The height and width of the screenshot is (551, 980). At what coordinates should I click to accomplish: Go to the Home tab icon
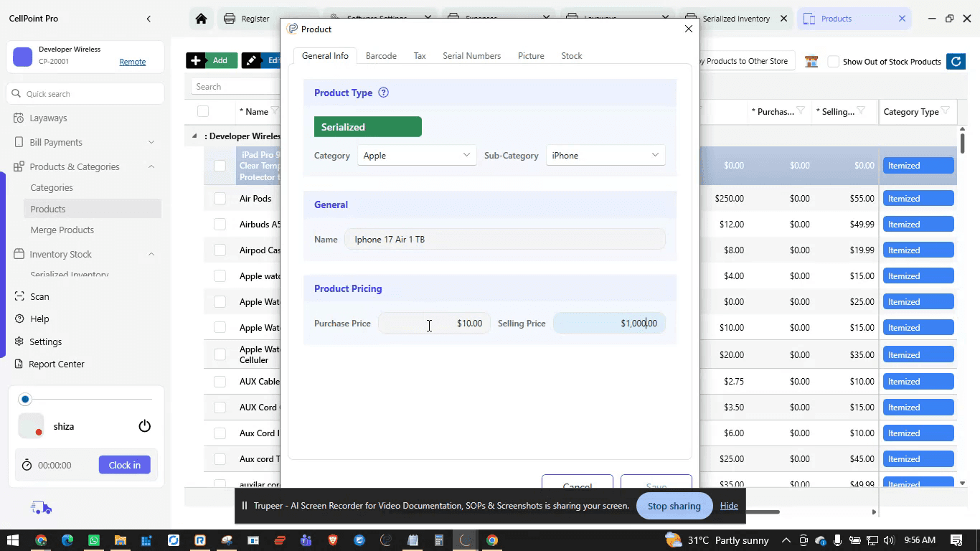click(x=201, y=19)
